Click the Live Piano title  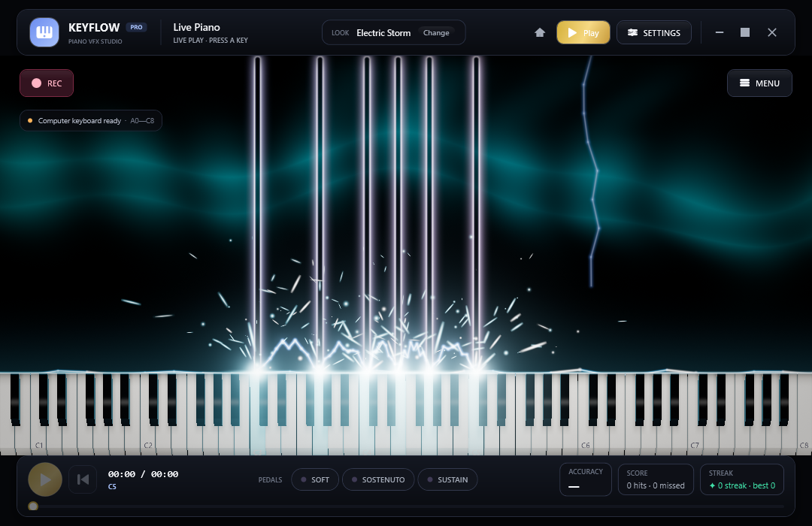click(197, 27)
